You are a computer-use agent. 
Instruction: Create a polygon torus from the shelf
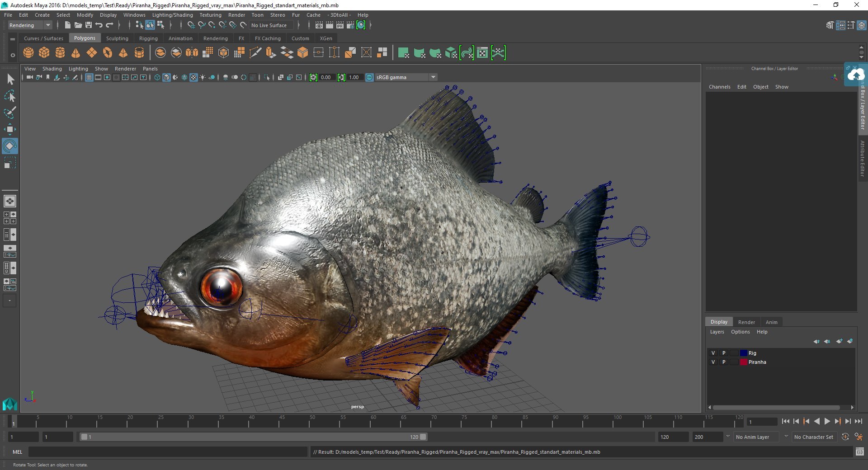(x=108, y=53)
